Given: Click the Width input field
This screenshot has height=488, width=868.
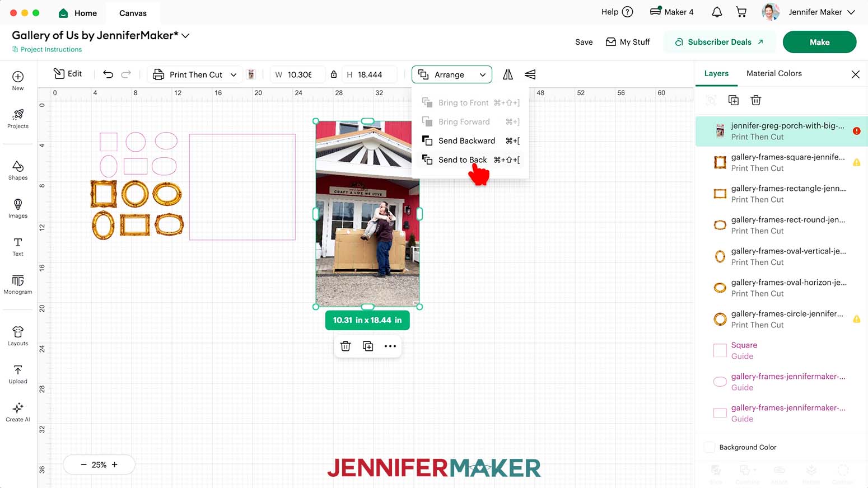Looking at the screenshot, I should (298, 74).
